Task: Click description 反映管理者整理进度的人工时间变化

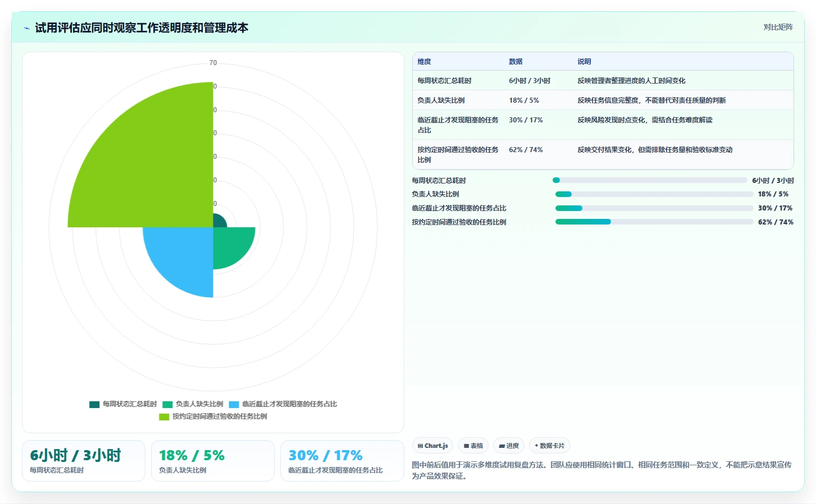Action: tap(631, 81)
